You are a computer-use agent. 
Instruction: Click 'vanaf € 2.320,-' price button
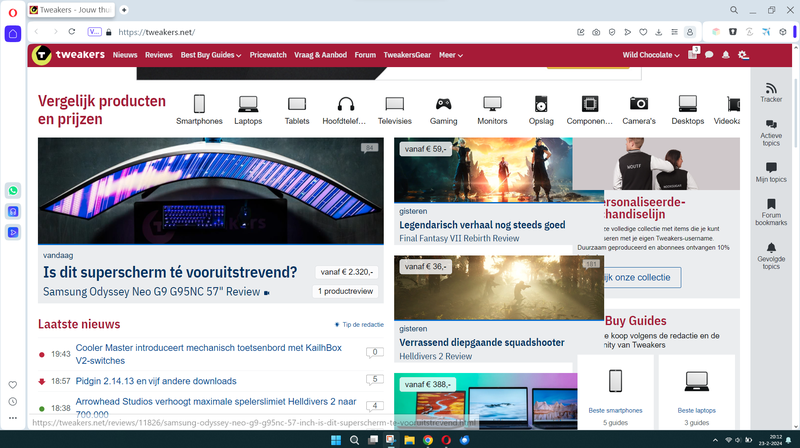[347, 272]
